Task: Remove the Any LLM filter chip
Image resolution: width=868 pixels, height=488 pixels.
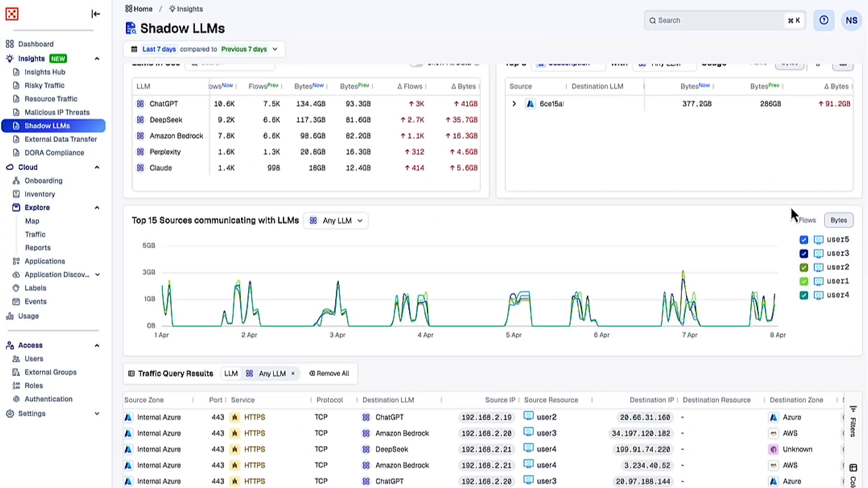Action: pyautogui.click(x=293, y=374)
